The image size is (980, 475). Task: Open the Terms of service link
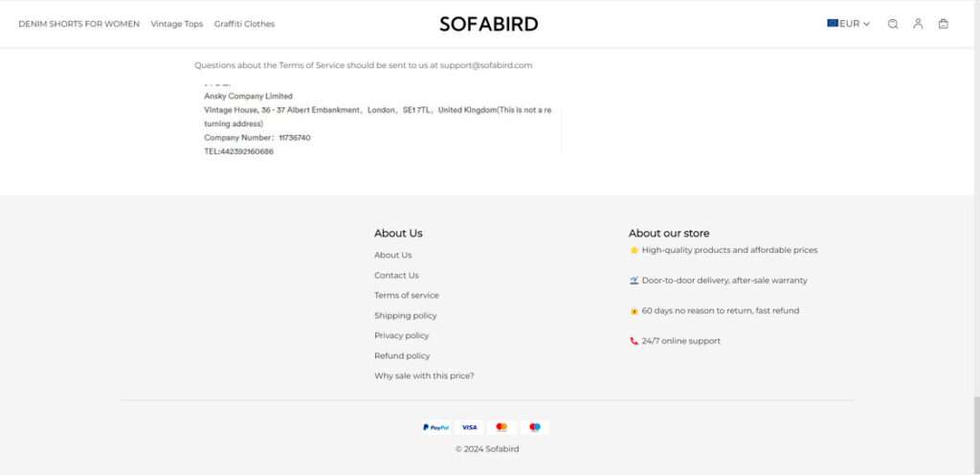[x=407, y=295]
